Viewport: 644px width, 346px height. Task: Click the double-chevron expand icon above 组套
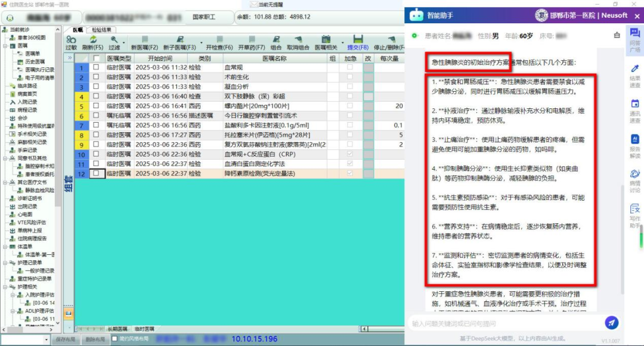(70, 58)
